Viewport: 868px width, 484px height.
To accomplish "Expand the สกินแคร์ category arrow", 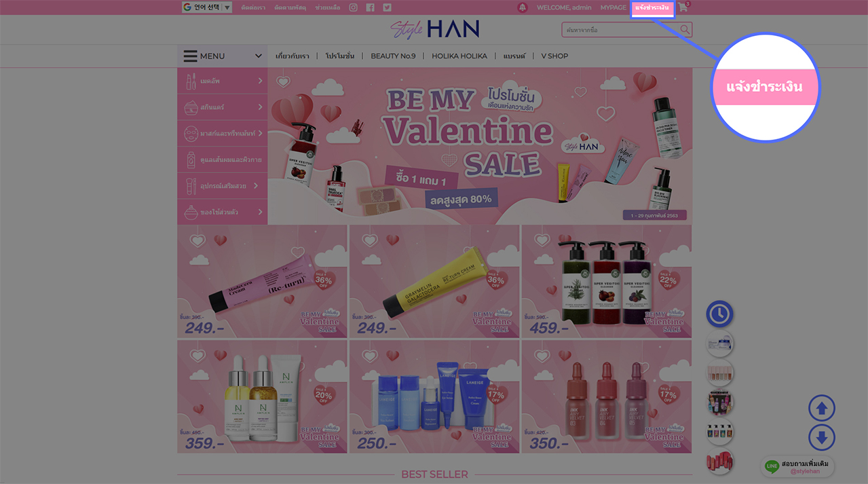I will (261, 107).
